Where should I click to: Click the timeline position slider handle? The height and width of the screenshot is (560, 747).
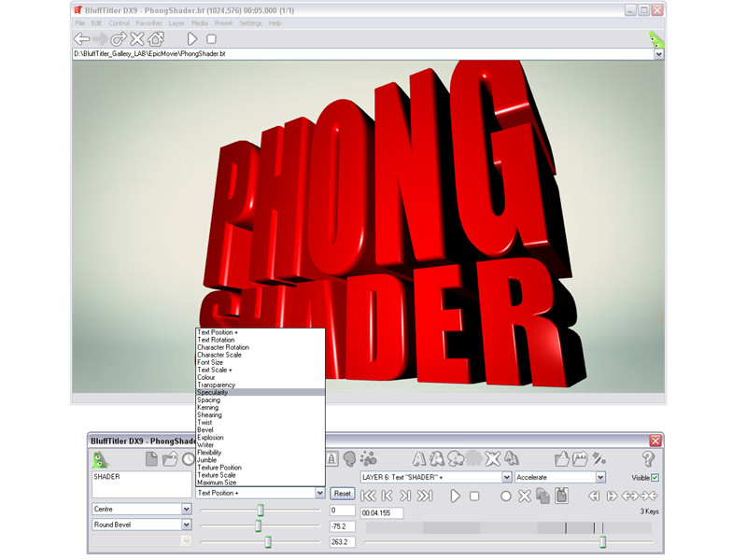(602, 542)
